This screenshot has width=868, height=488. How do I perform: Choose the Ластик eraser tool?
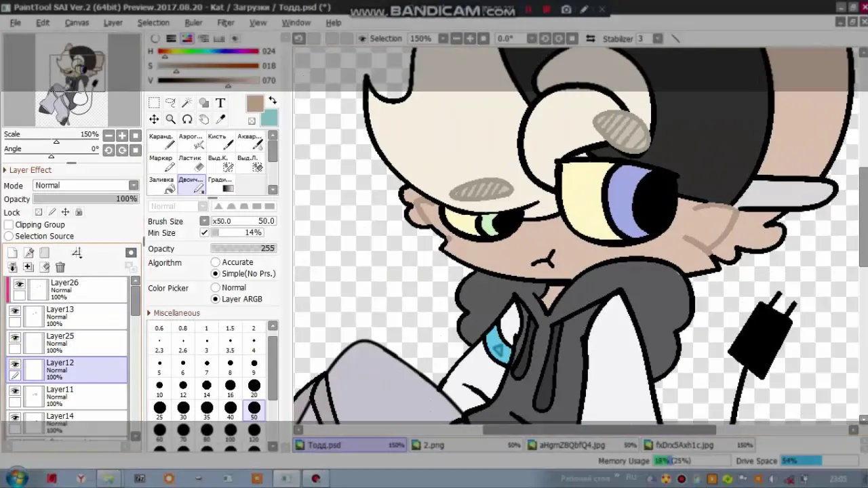tap(191, 163)
